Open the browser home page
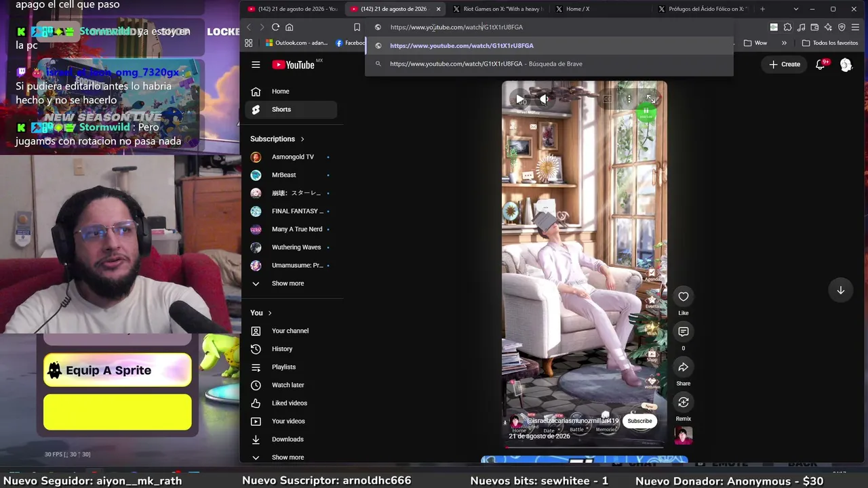Viewport: 868px width, 488px height. tap(289, 27)
